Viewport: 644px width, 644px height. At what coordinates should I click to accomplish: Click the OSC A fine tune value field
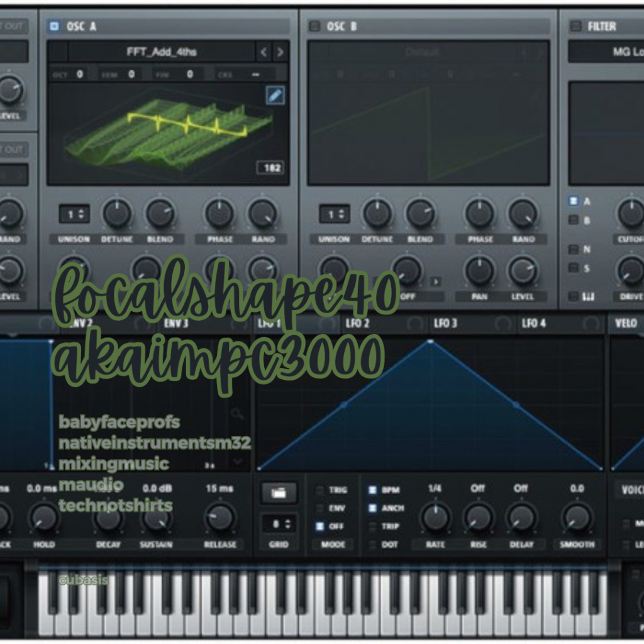click(x=190, y=74)
